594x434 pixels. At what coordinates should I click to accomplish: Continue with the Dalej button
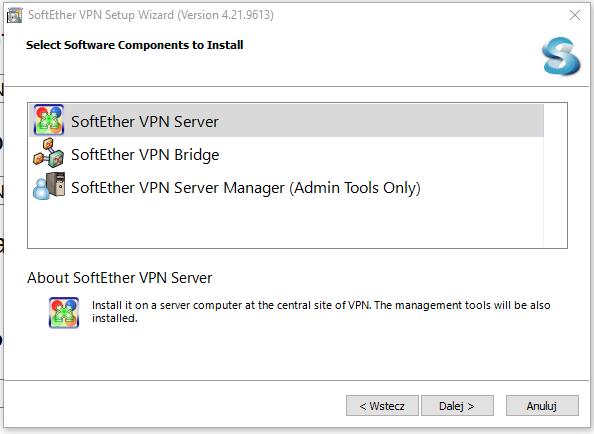coord(457,406)
